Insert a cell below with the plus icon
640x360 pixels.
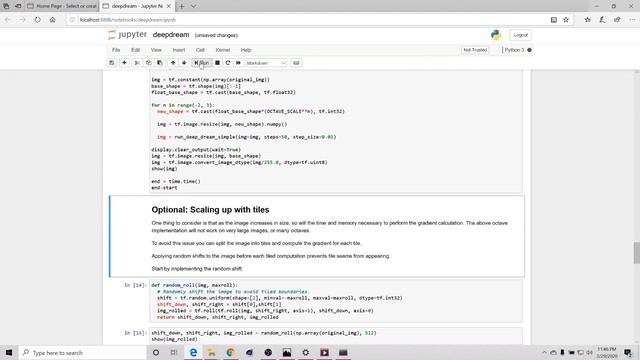click(124, 63)
